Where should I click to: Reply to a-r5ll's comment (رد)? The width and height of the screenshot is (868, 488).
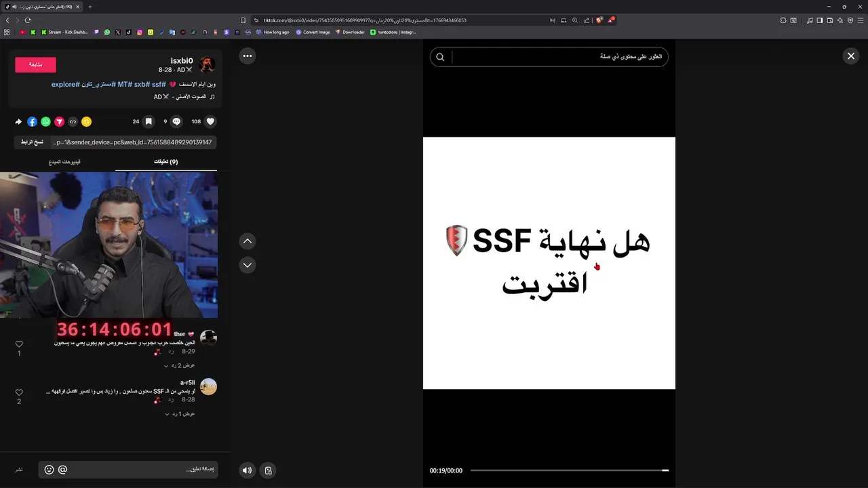click(x=170, y=400)
